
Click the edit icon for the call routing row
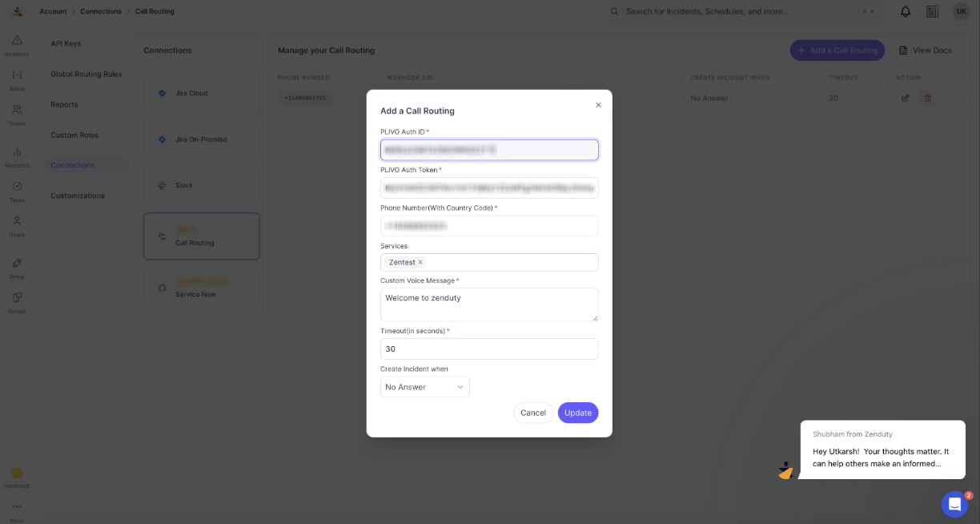[906, 98]
